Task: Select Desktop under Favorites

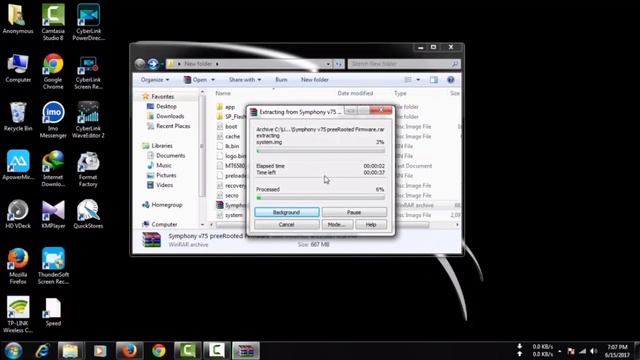Action: pos(166,107)
